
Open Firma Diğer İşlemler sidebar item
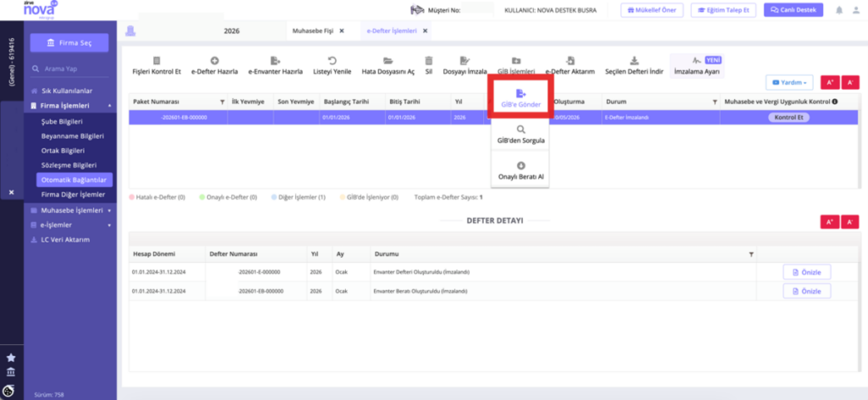click(x=73, y=194)
